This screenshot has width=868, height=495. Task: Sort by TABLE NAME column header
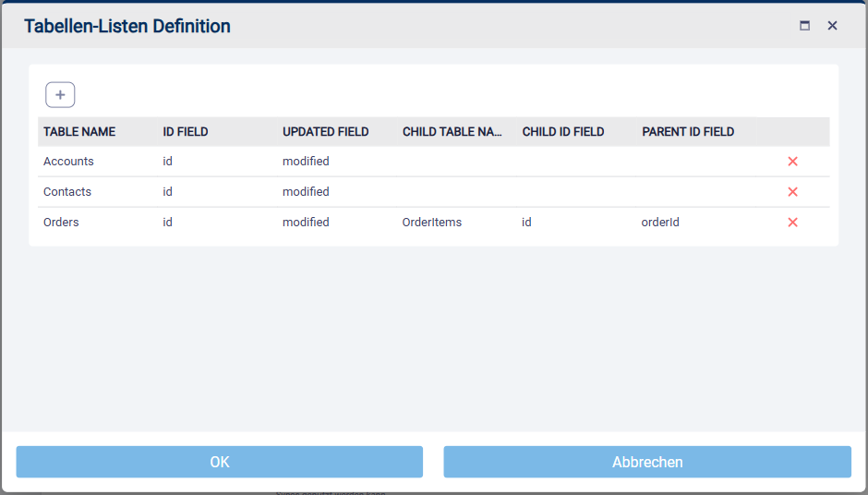click(x=79, y=132)
